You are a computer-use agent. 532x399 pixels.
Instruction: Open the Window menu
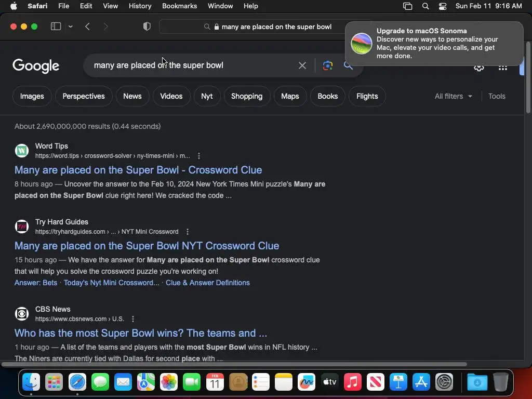(220, 6)
